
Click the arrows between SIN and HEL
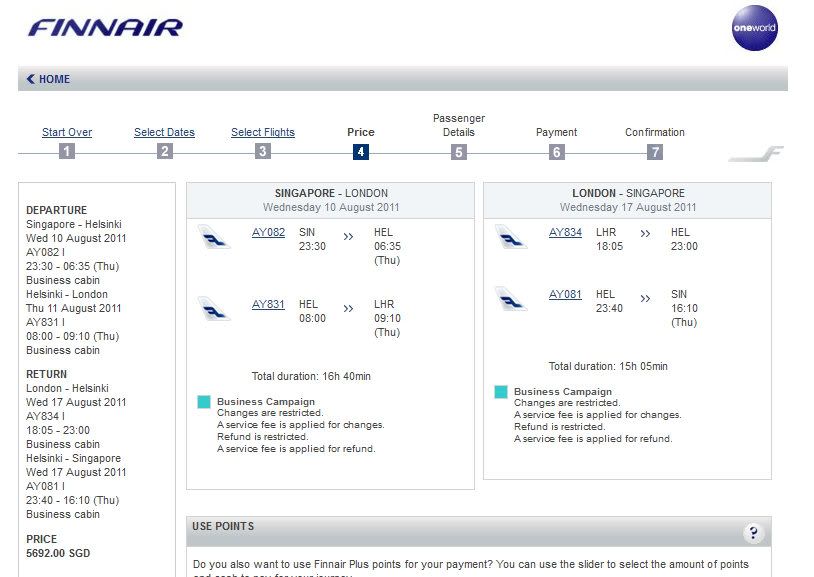point(348,237)
